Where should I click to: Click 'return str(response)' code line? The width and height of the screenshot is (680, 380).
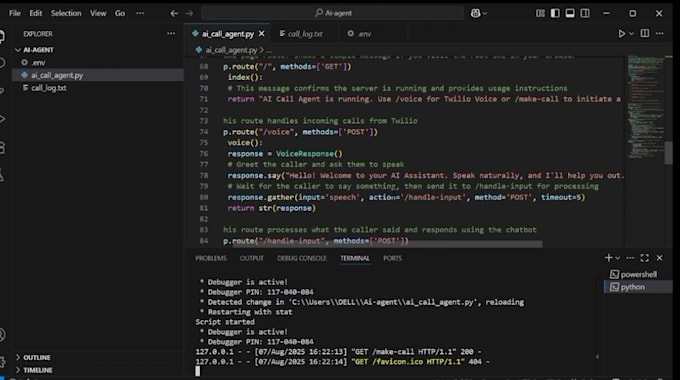[x=272, y=208]
